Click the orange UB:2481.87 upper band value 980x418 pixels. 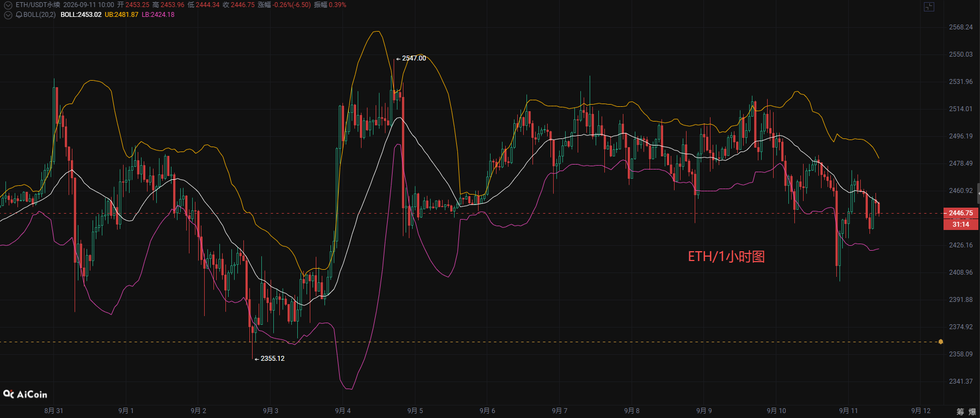tap(121, 15)
